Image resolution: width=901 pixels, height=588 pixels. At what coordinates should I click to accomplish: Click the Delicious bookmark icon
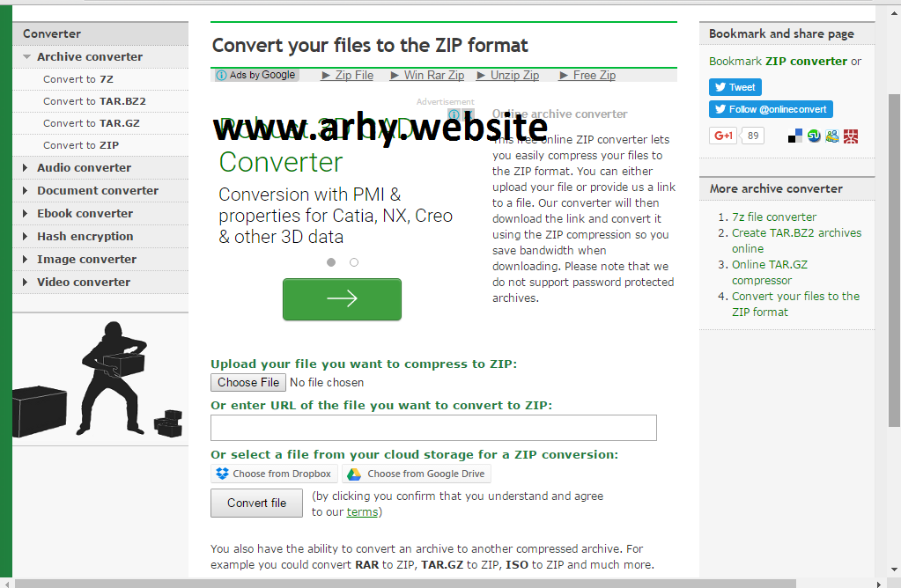(795, 136)
